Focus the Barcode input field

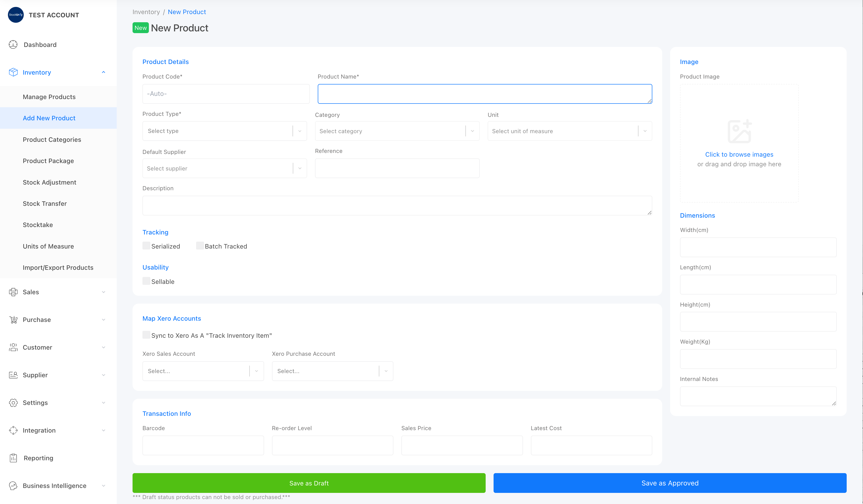point(203,445)
